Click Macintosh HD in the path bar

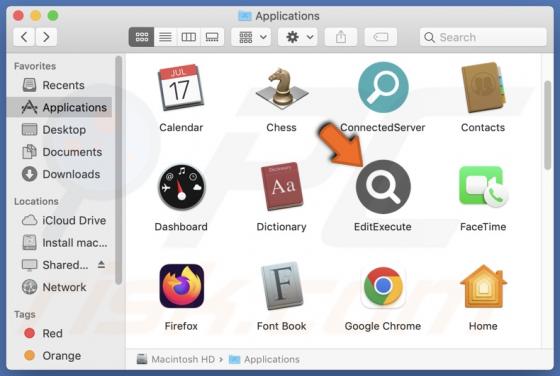[x=176, y=359]
